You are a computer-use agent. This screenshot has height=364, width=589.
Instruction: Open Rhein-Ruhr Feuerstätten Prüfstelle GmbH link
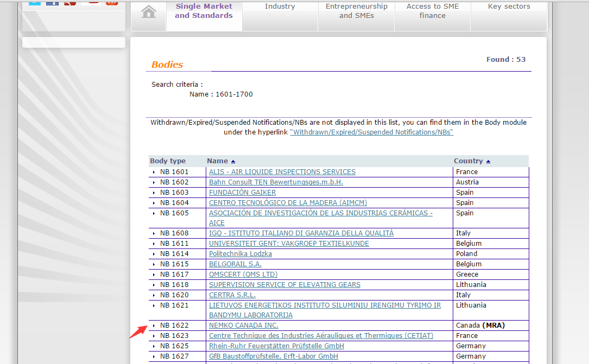click(276, 346)
